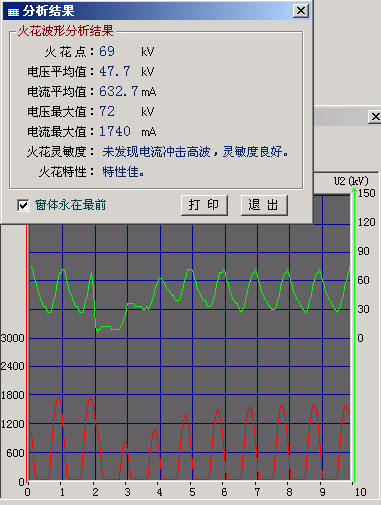Click the green voltage waveform's spark dip
This screenshot has height=505, width=381.
(107, 328)
